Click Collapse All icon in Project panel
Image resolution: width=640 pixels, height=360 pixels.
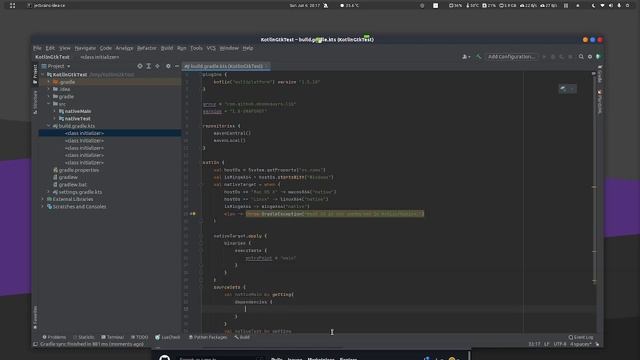point(158,66)
